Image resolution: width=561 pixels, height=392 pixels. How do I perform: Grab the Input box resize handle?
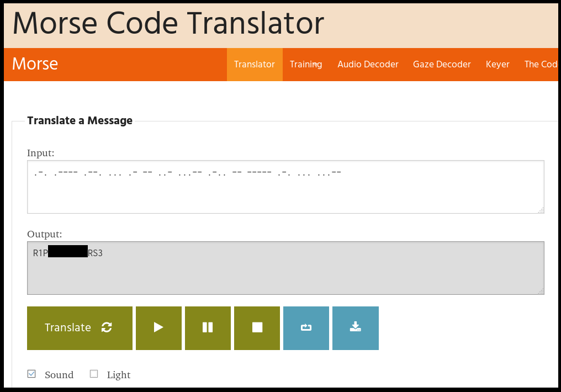541,210
